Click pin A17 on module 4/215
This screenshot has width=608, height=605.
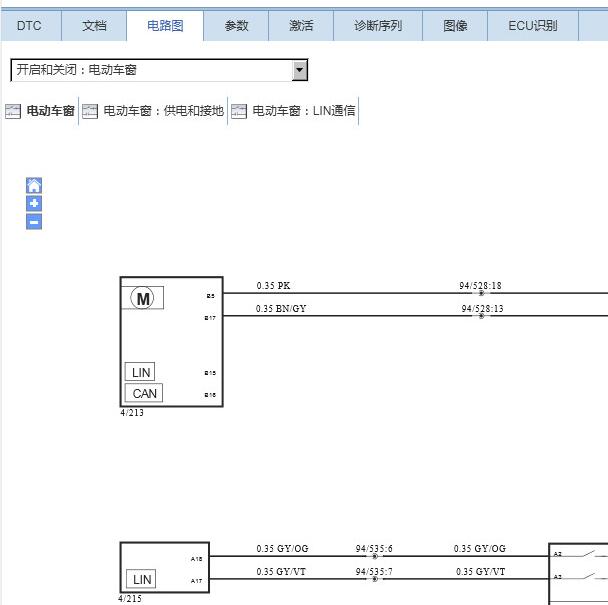click(x=197, y=581)
